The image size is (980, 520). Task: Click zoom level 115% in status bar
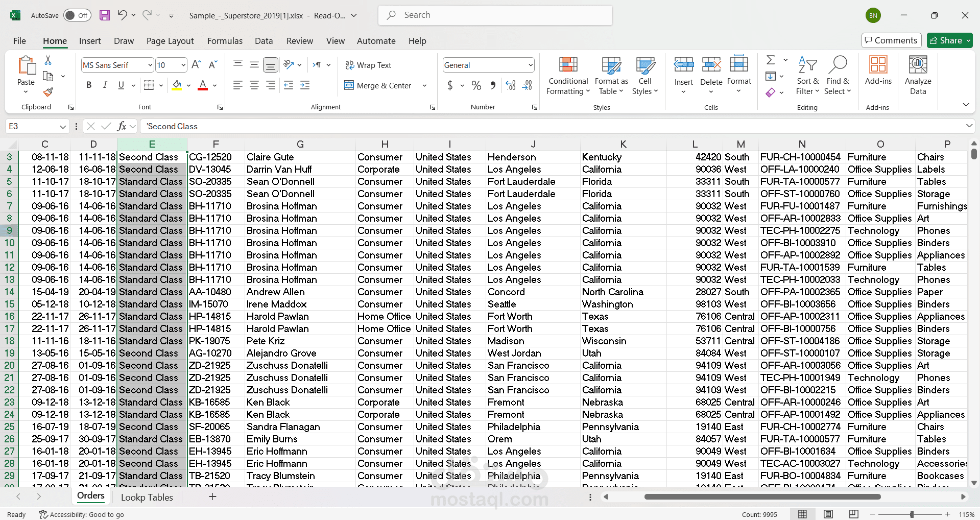point(966,514)
